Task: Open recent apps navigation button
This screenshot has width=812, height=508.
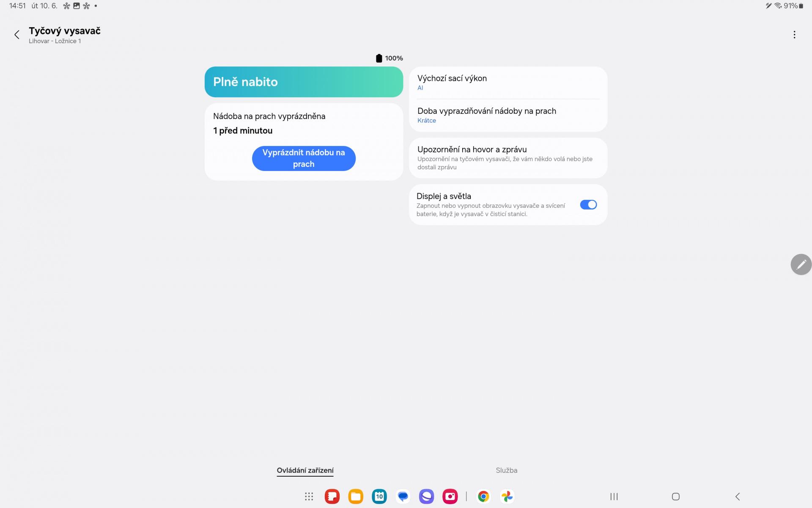Action: pyautogui.click(x=614, y=497)
